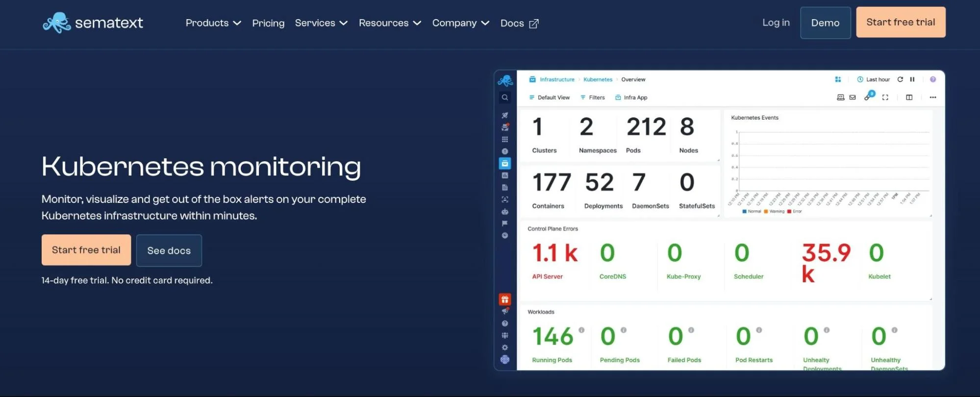Click the Kubernetes Events chart

[828, 163]
